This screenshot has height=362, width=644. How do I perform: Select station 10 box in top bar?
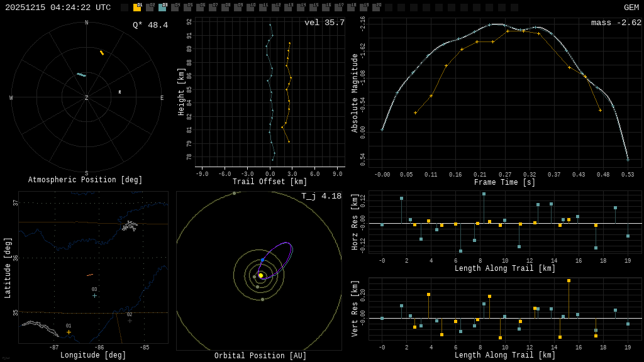(x=250, y=7)
